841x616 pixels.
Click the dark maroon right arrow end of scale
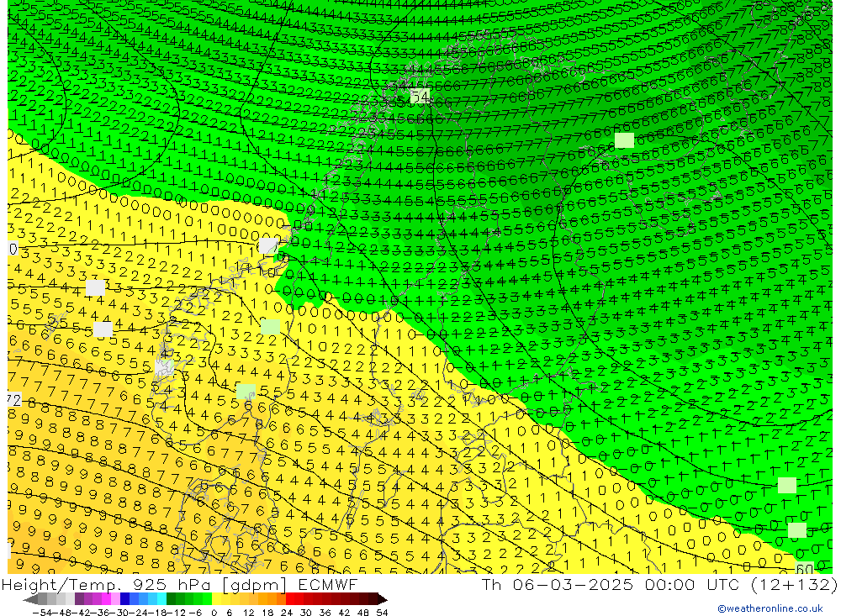pos(383,599)
